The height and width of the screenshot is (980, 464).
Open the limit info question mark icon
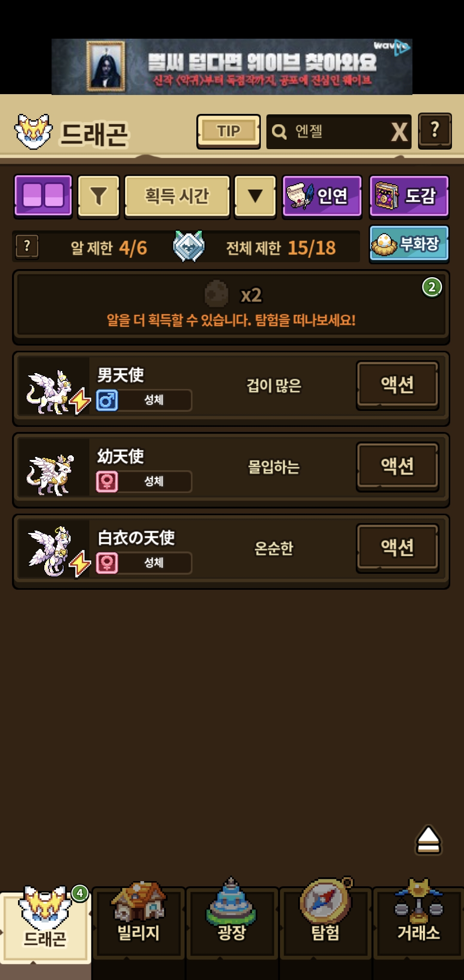(27, 247)
